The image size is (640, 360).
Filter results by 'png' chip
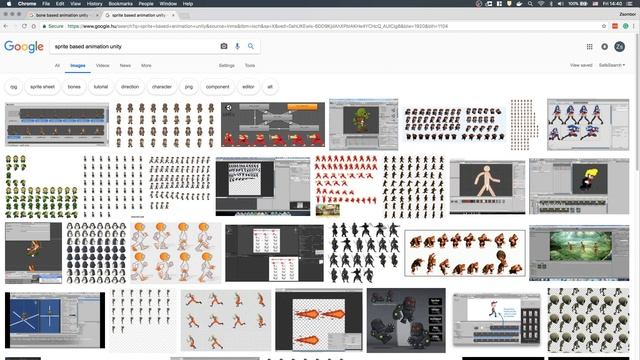(189, 87)
